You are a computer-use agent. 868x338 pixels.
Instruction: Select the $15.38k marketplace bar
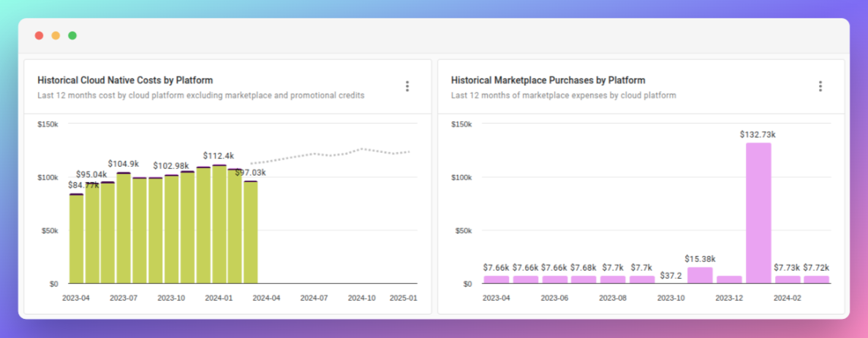coord(700,275)
